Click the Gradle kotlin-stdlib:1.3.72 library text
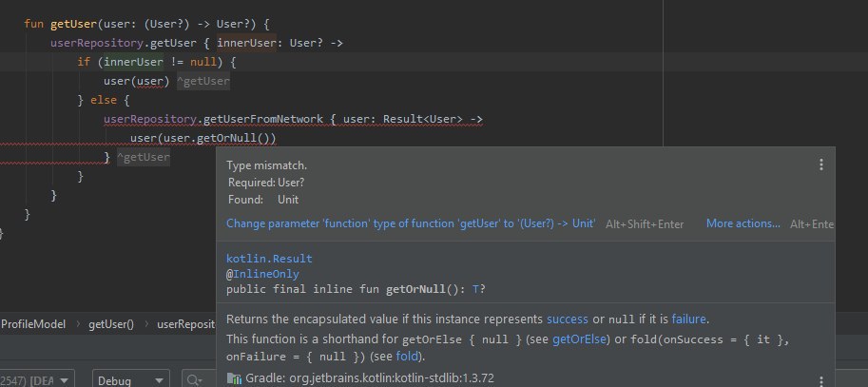The image size is (868, 387). (370, 378)
